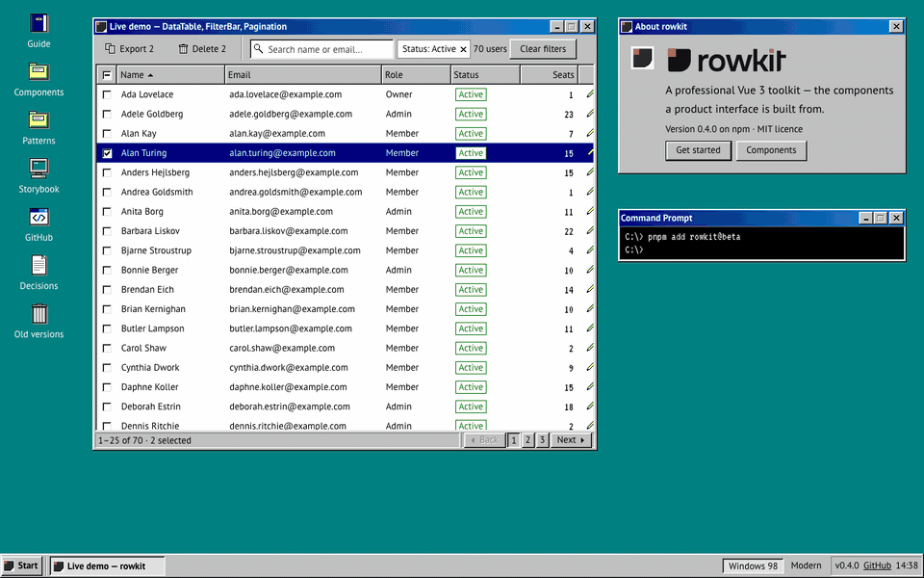Click inside the Command Prompt terminal area

(762, 244)
